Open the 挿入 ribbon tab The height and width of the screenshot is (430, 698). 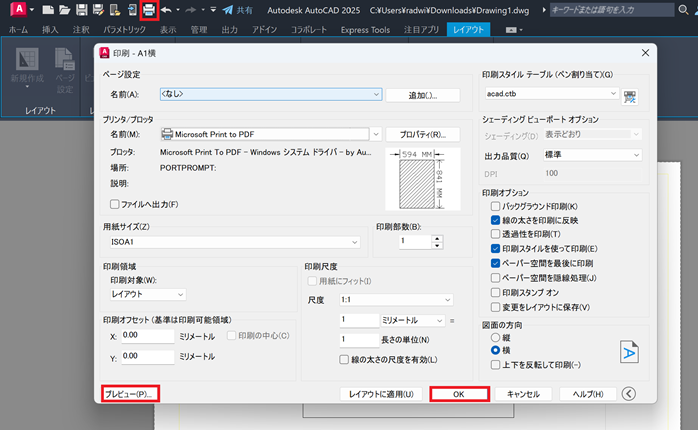coord(50,30)
